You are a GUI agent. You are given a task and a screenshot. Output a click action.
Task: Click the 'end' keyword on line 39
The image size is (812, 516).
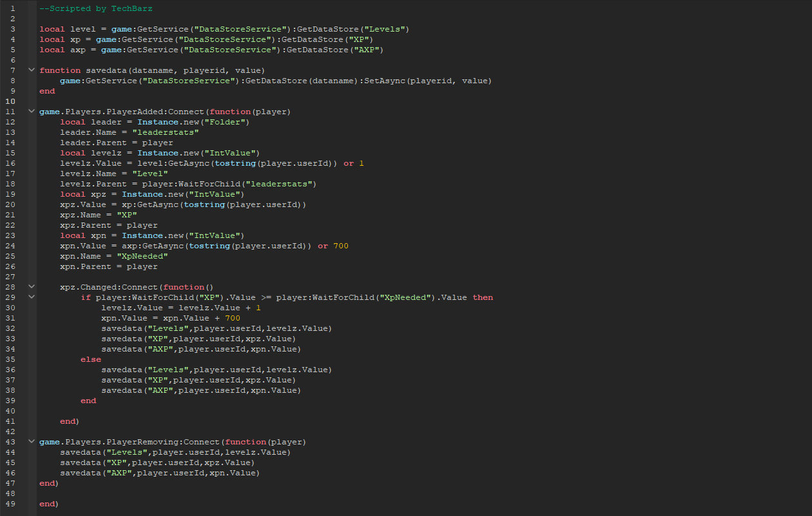coord(88,401)
